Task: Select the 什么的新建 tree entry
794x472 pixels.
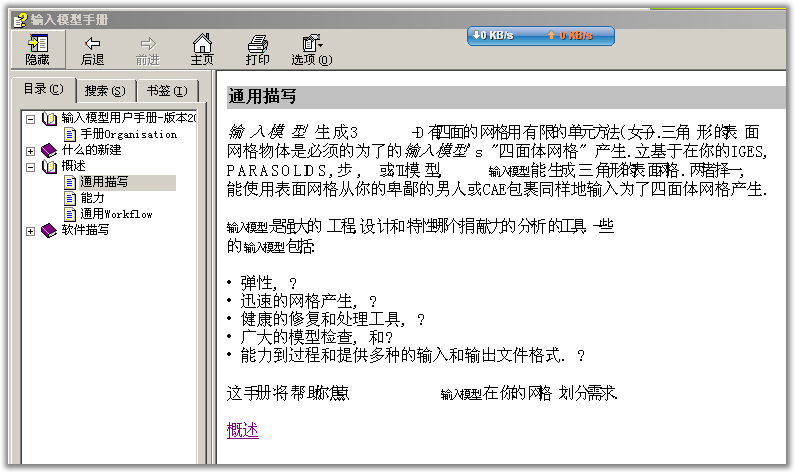Action: coord(92,150)
